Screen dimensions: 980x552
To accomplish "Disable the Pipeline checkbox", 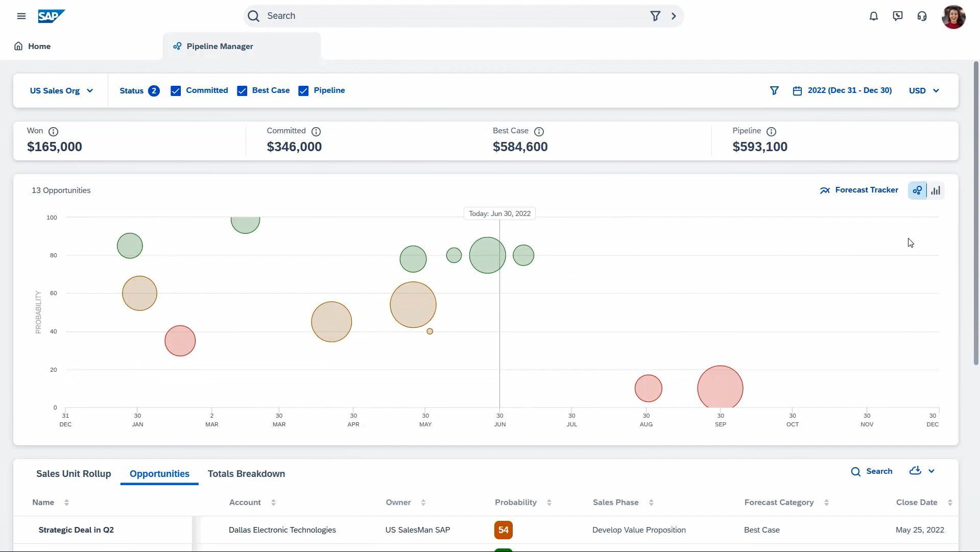I will coord(303,91).
